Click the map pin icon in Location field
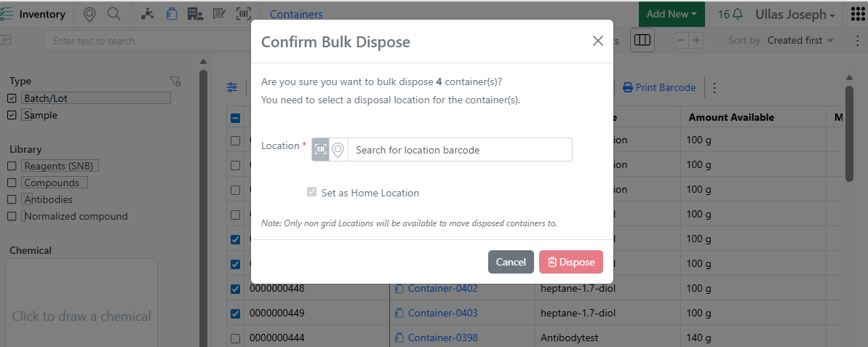 tap(338, 149)
